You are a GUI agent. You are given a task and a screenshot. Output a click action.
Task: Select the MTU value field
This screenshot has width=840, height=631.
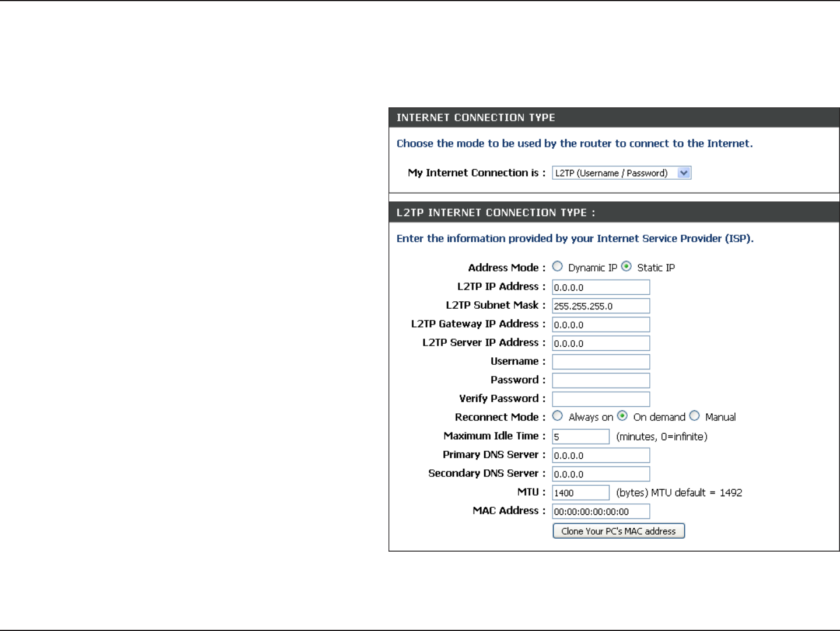click(581, 493)
